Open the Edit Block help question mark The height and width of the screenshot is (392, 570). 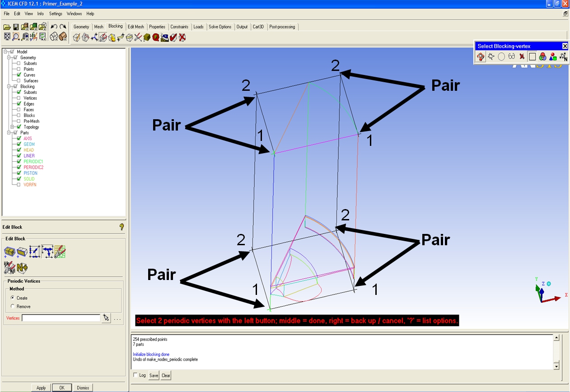point(121,227)
